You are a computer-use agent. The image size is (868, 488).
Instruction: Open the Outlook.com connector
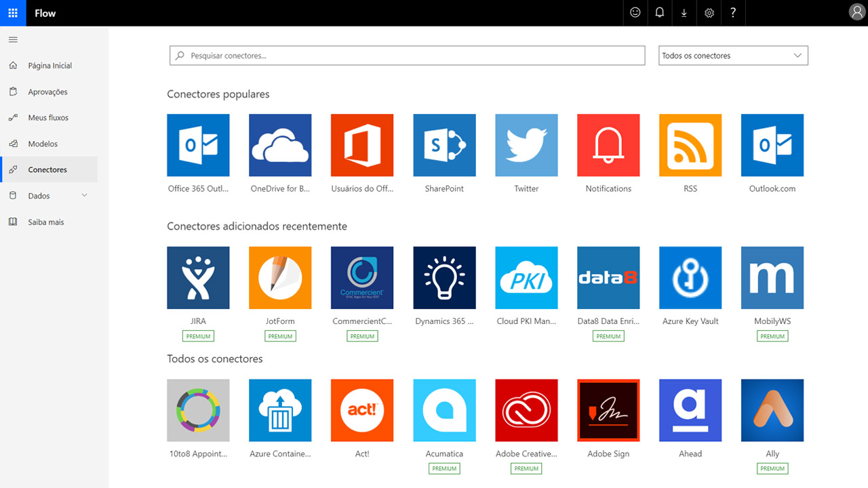tap(772, 145)
